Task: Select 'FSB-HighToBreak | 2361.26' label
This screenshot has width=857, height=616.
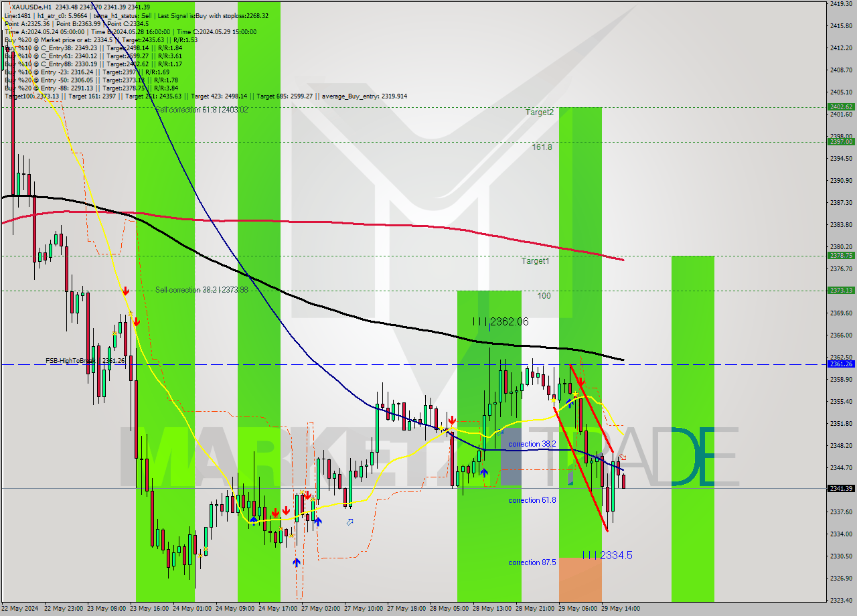Action: click(85, 361)
